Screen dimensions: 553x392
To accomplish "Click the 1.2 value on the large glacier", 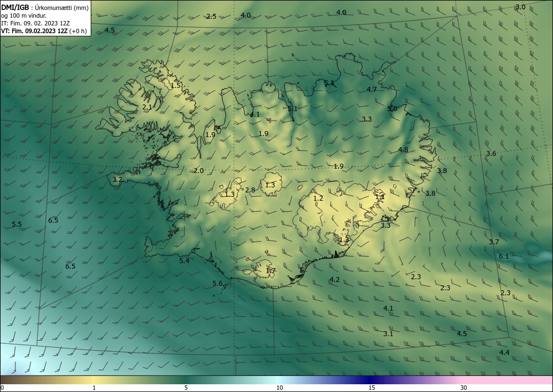I will (x=318, y=198).
